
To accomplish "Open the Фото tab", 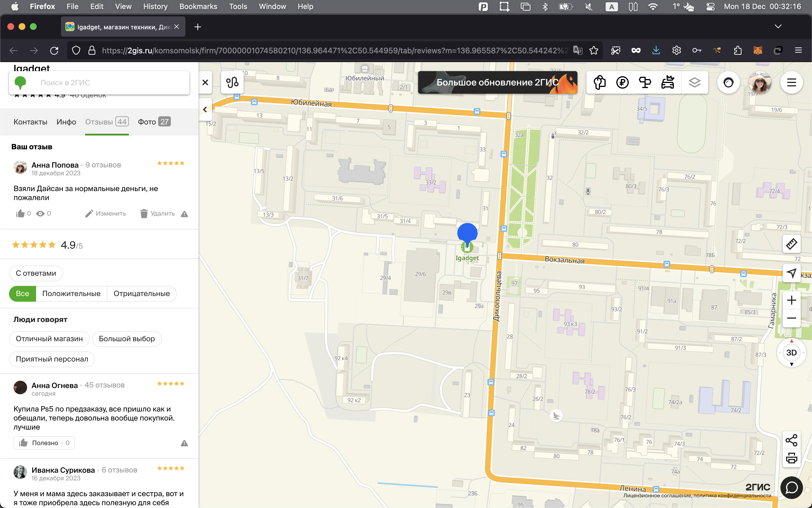I will (154, 122).
